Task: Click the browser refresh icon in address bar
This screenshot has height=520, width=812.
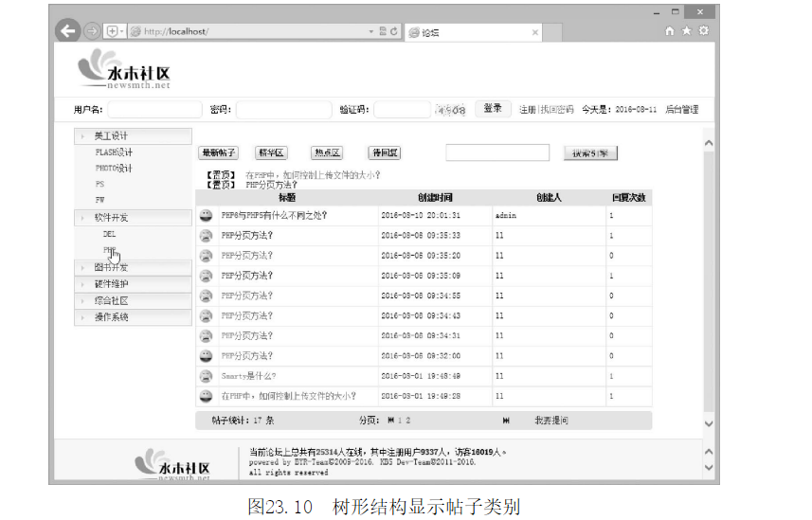Action: (394, 31)
